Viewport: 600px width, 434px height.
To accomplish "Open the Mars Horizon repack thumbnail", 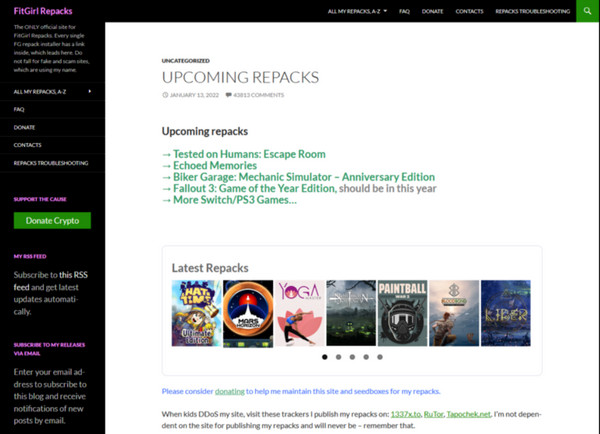I will click(x=248, y=313).
